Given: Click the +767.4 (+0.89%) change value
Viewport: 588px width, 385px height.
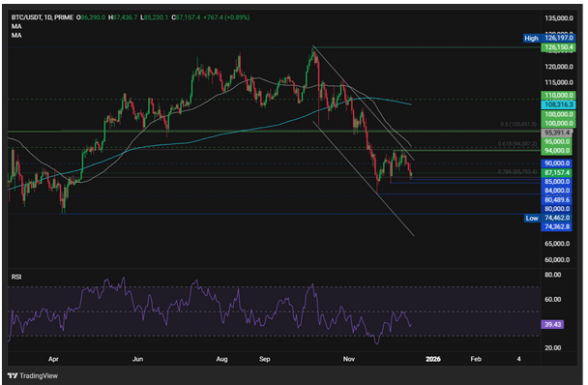Looking at the screenshot, I should pyautogui.click(x=226, y=17).
